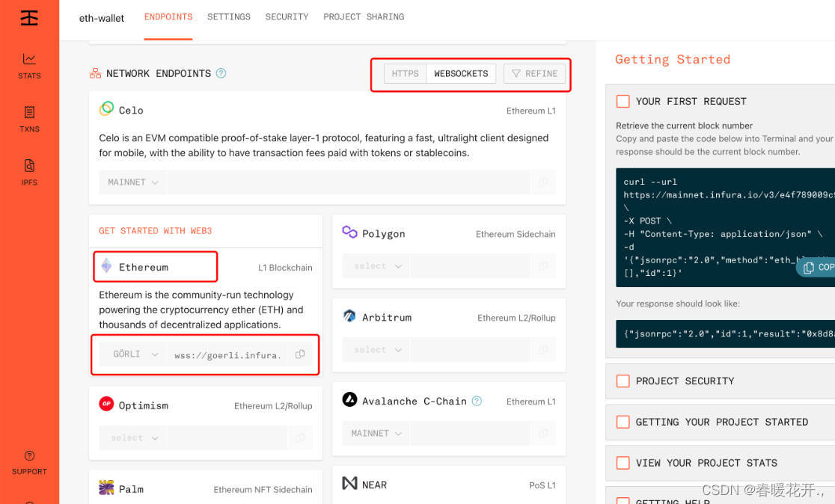The height and width of the screenshot is (504, 835).
Task: Open Arbitrum network select dropdown
Action: [x=376, y=350]
